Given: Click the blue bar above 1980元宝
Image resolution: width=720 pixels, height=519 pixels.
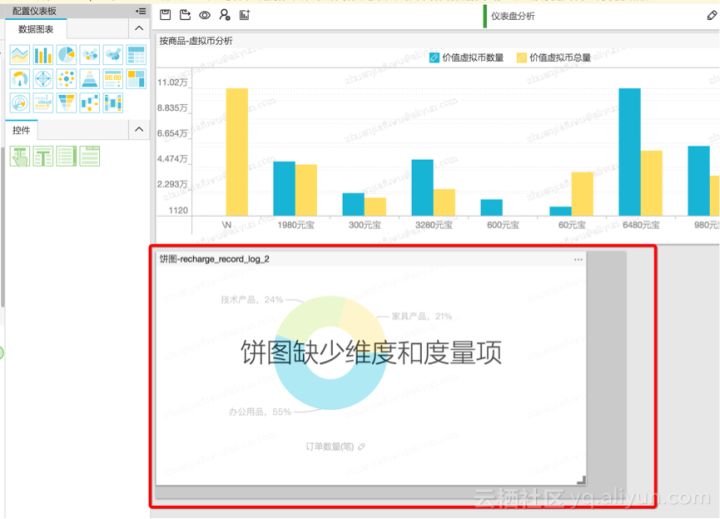Looking at the screenshot, I should coord(284,188).
